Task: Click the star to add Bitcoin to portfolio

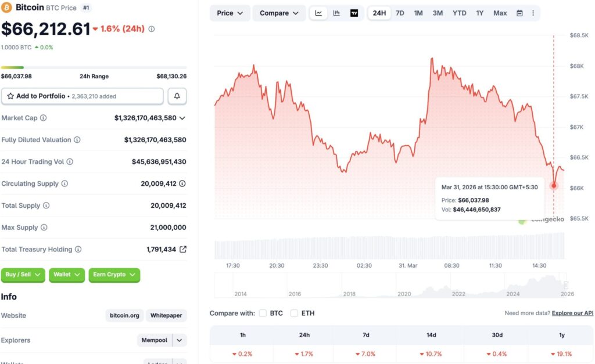Action: point(12,96)
